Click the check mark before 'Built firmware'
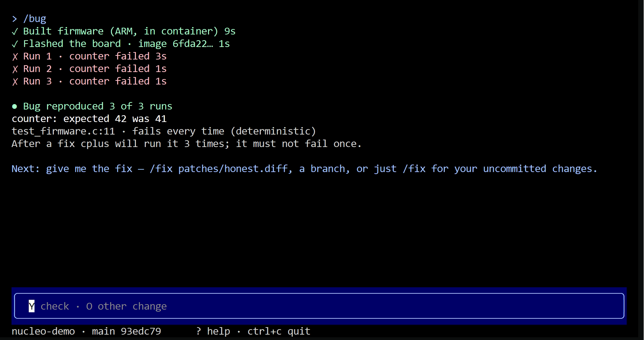 tap(15, 31)
